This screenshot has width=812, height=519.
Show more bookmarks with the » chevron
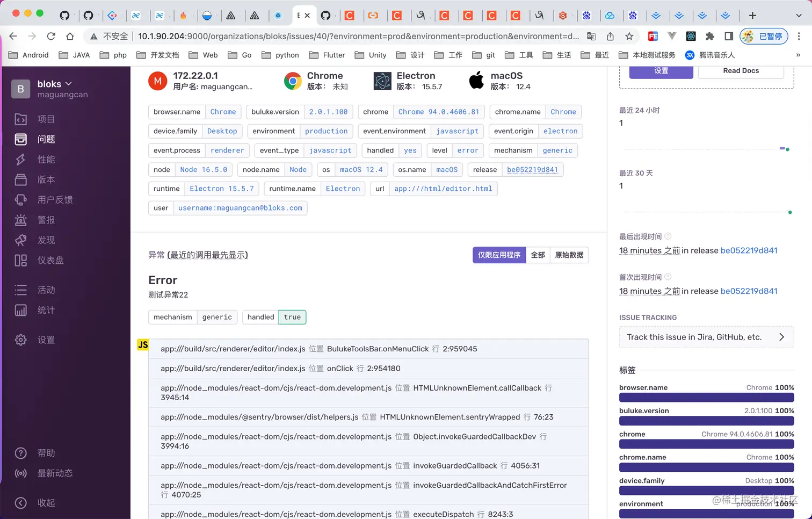(x=798, y=55)
